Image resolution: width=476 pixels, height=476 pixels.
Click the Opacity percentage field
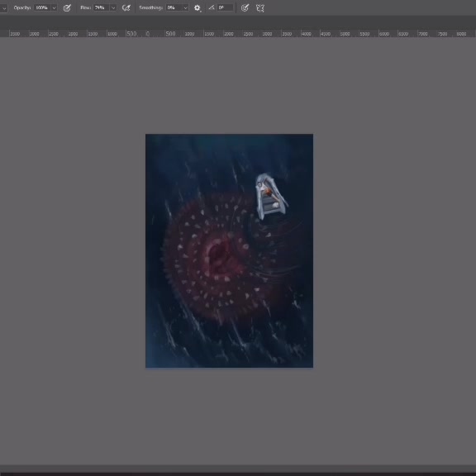tap(42, 8)
